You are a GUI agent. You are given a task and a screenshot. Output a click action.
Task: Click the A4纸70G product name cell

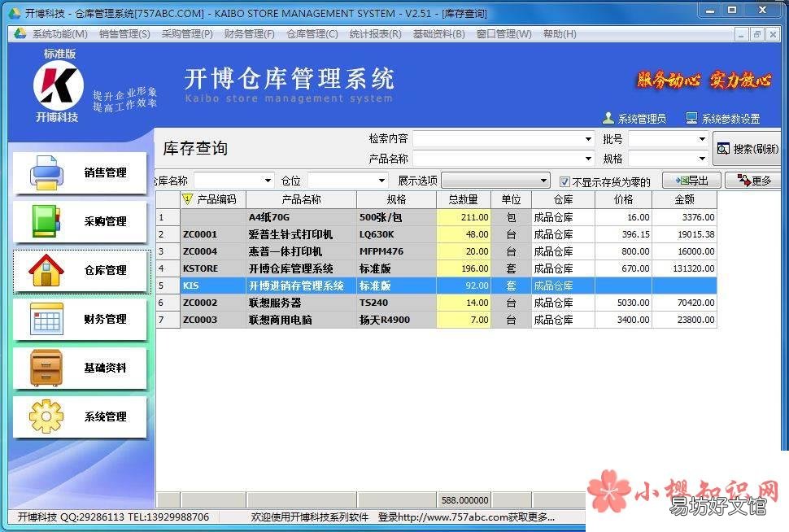pyautogui.click(x=302, y=217)
